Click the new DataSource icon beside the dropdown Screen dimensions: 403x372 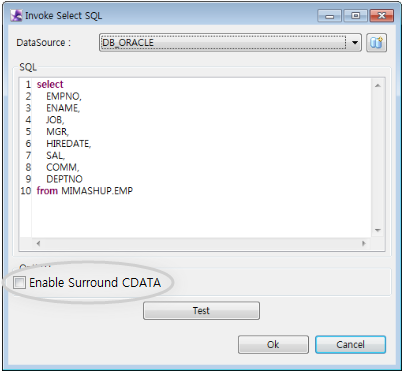click(376, 43)
